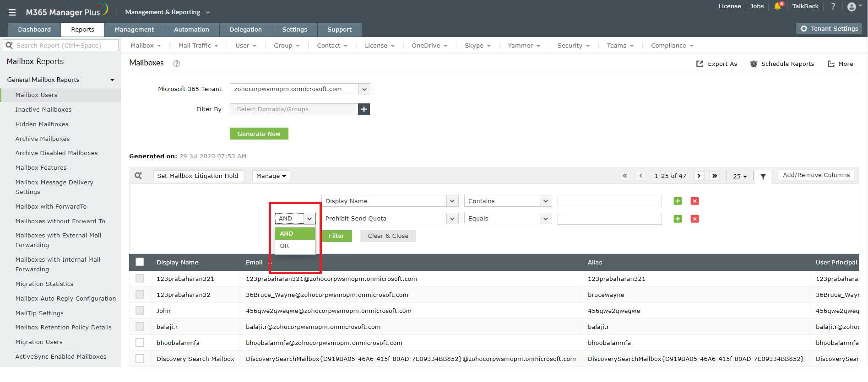The width and height of the screenshot is (868, 382).
Task: Go to the next results page
Action: 699,176
